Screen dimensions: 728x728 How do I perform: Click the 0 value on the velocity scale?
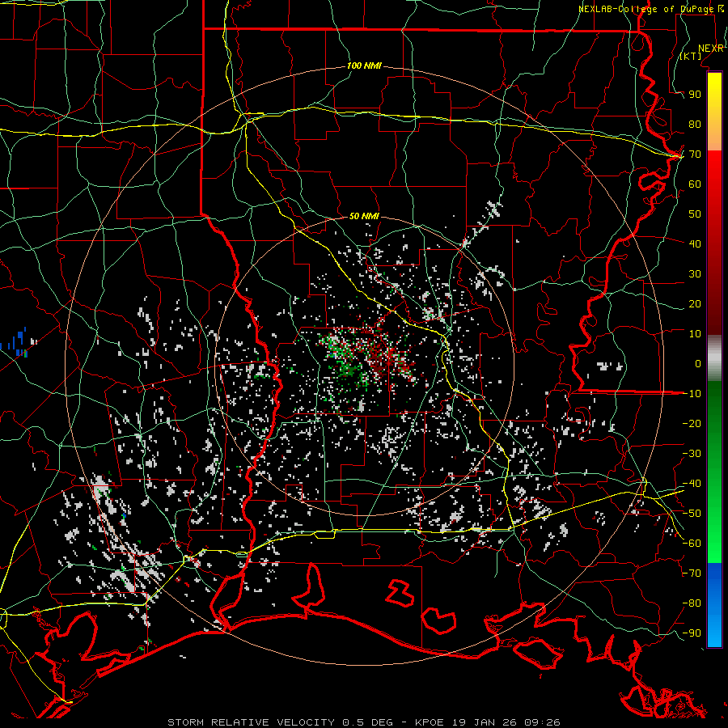(x=698, y=364)
